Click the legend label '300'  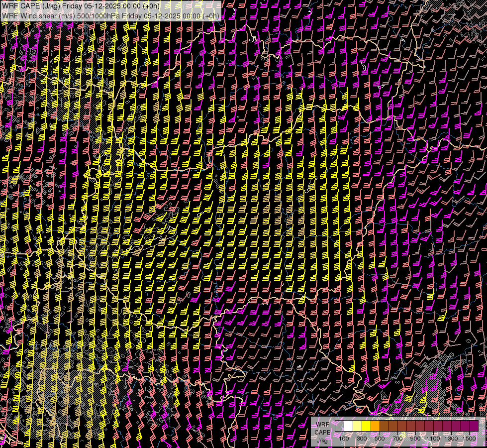362,439
